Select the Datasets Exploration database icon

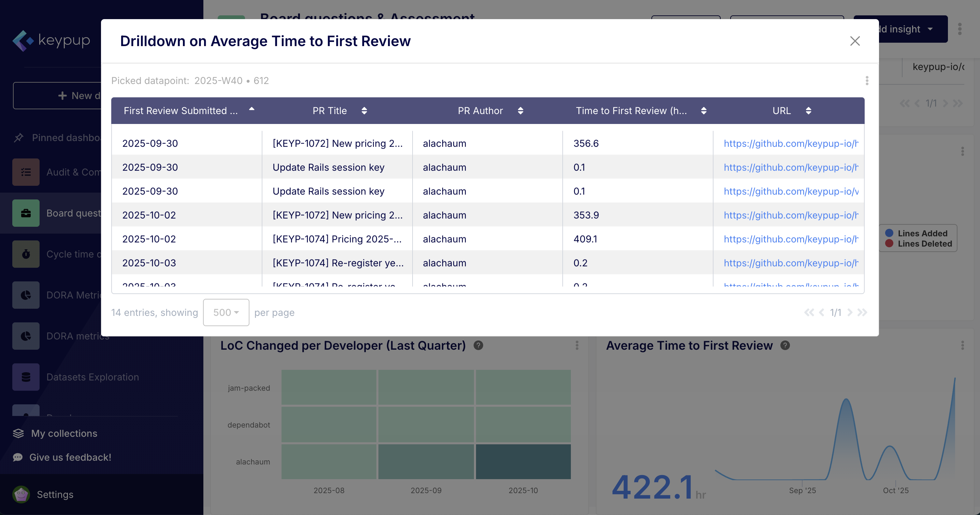26,377
